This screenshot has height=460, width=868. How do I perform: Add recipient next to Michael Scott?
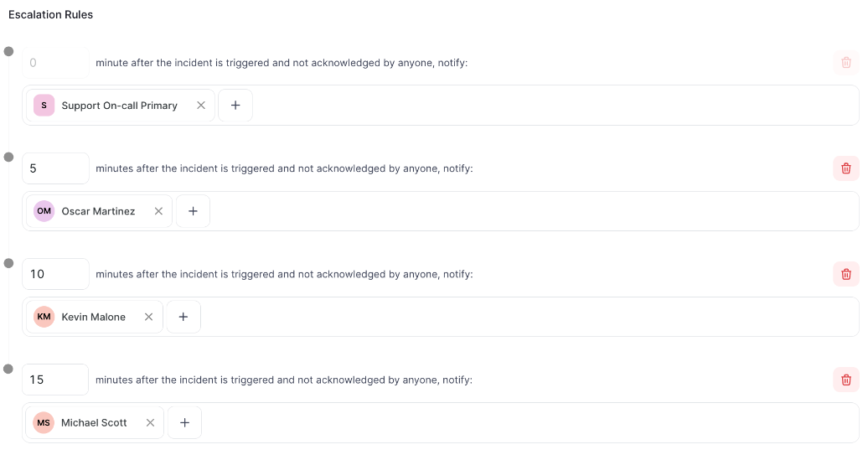click(184, 422)
